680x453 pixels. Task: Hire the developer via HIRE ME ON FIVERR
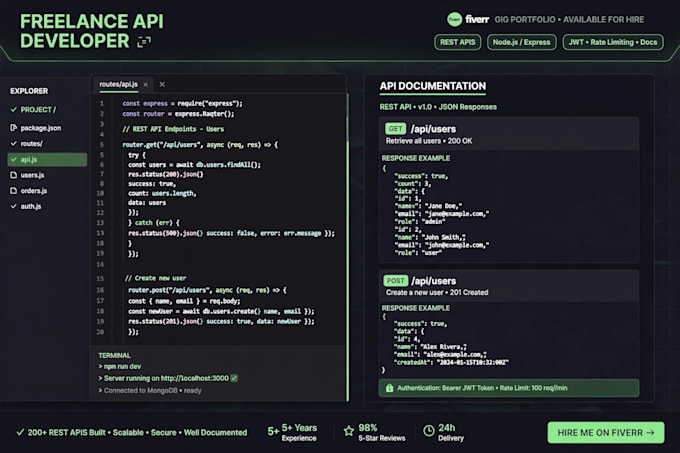click(x=605, y=433)
